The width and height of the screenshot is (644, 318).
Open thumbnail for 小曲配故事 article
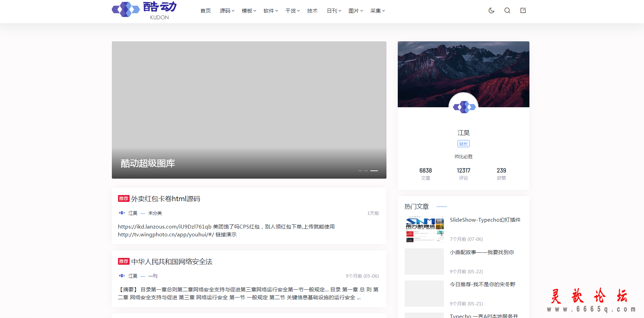point(424,261)
